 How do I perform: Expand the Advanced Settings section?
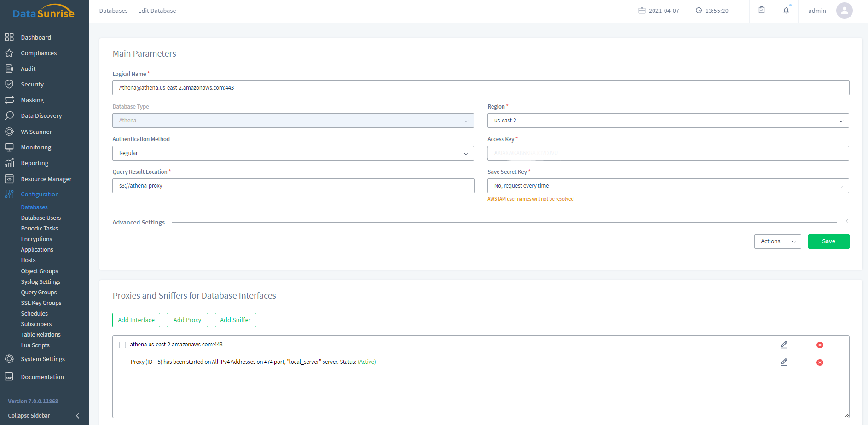click(846, 222)
